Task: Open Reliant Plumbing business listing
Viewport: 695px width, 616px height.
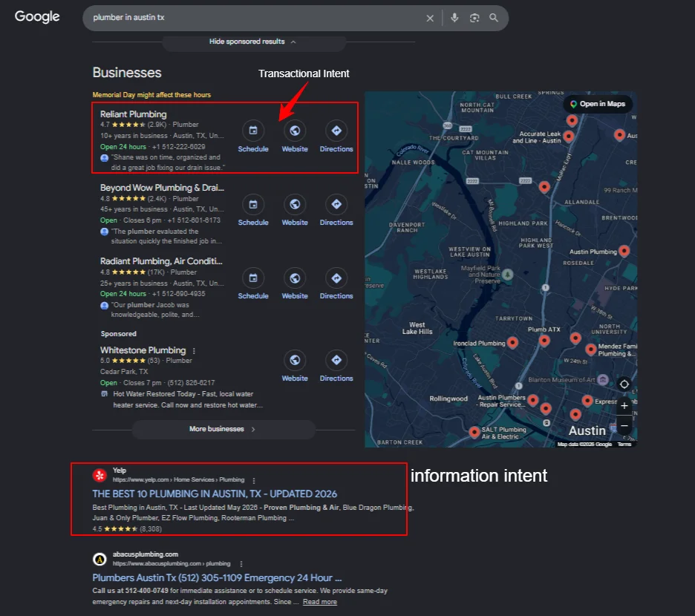Action: (134, 114)
